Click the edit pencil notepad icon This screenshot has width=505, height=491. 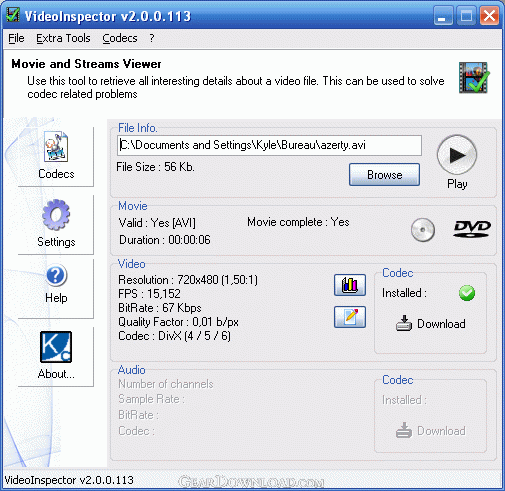coord(350,317)
